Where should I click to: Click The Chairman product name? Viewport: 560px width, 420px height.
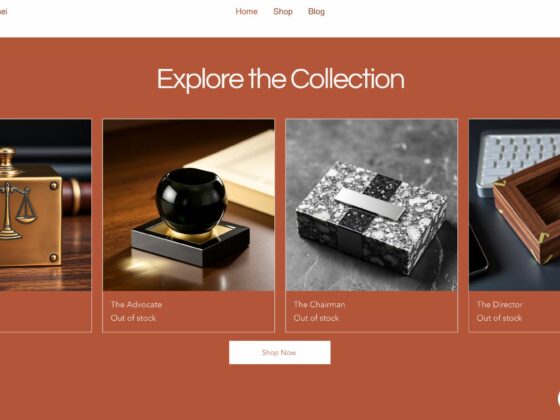(319, 304)
